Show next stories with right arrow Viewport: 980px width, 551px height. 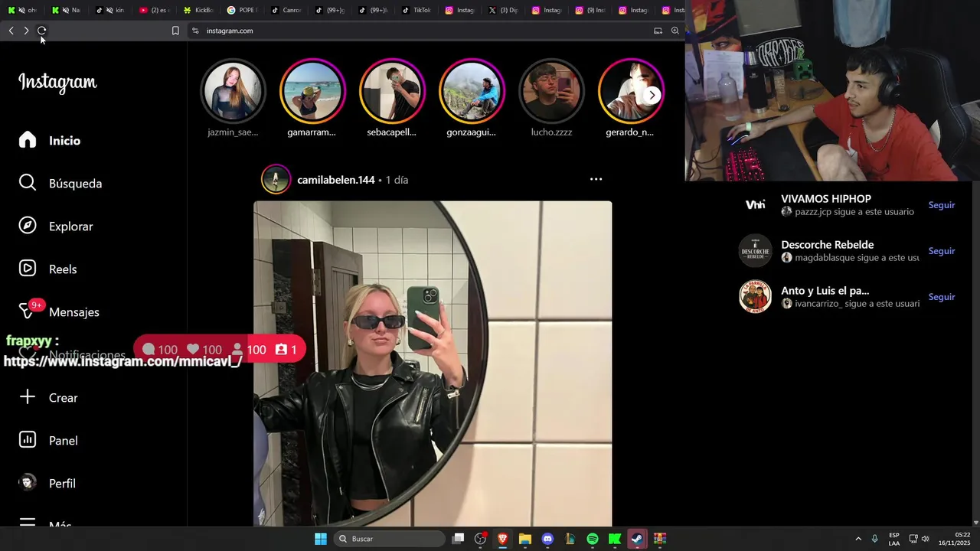(652, 95)
